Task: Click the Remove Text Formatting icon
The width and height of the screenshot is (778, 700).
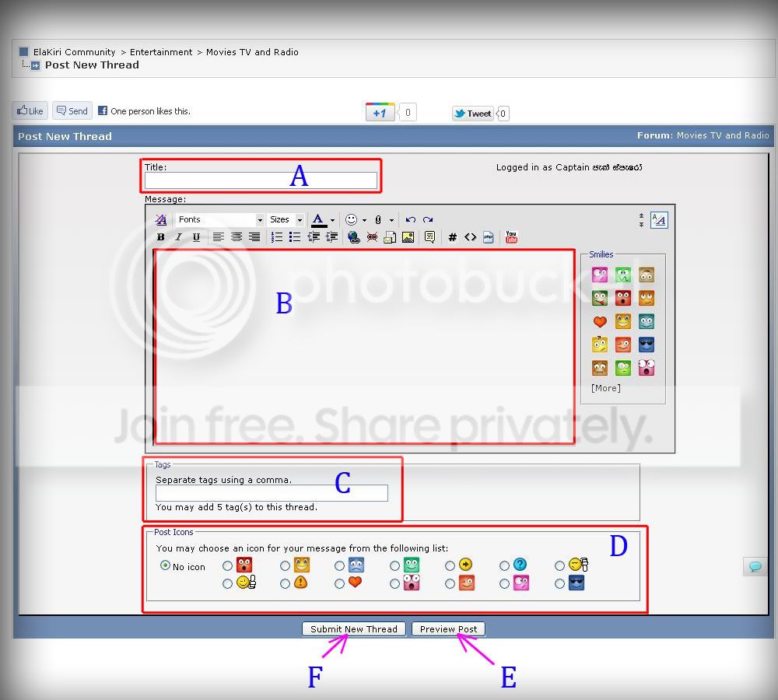Action: click(x=161, y=219)
